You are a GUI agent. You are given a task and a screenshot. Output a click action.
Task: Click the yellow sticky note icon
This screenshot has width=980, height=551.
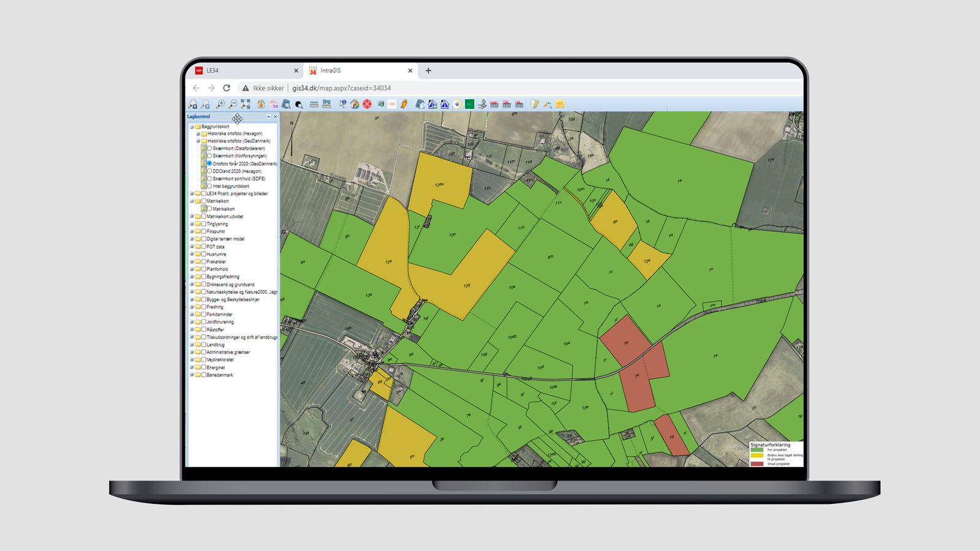click(560, 104)
